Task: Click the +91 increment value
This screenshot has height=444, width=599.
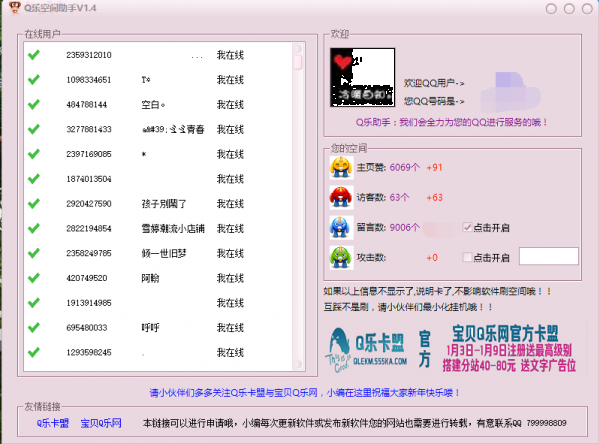Action: pos(434,167)
